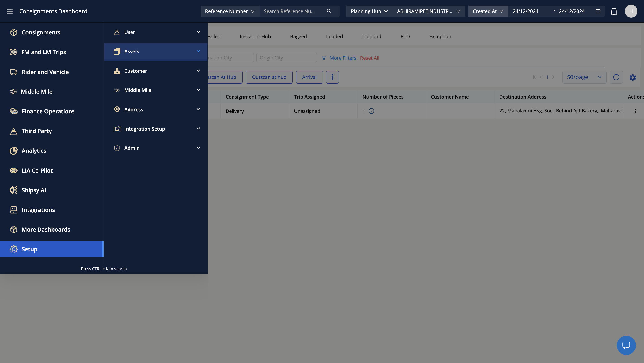Switch to the Bagged tab
The width and height of the screenshot is (644, 363).
click(x=298, y=36)
